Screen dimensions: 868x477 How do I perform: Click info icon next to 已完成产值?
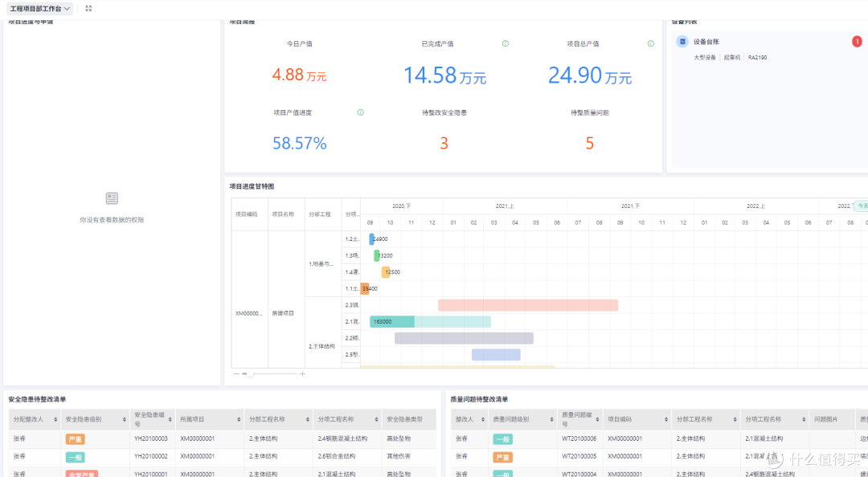pos(506,43)
